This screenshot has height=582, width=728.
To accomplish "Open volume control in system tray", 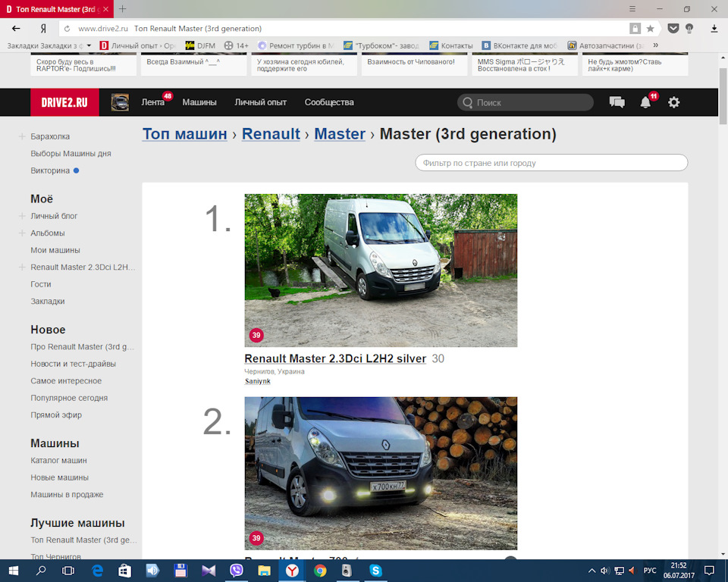I will 604,571.
